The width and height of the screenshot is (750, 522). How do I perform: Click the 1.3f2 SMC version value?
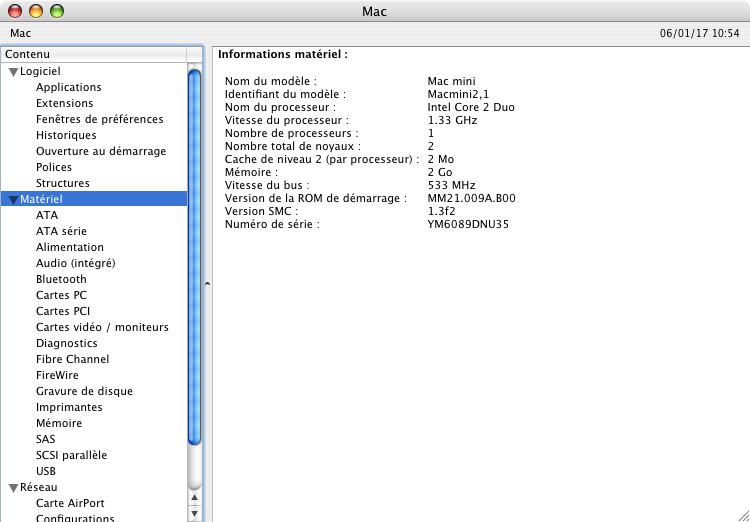441,211
